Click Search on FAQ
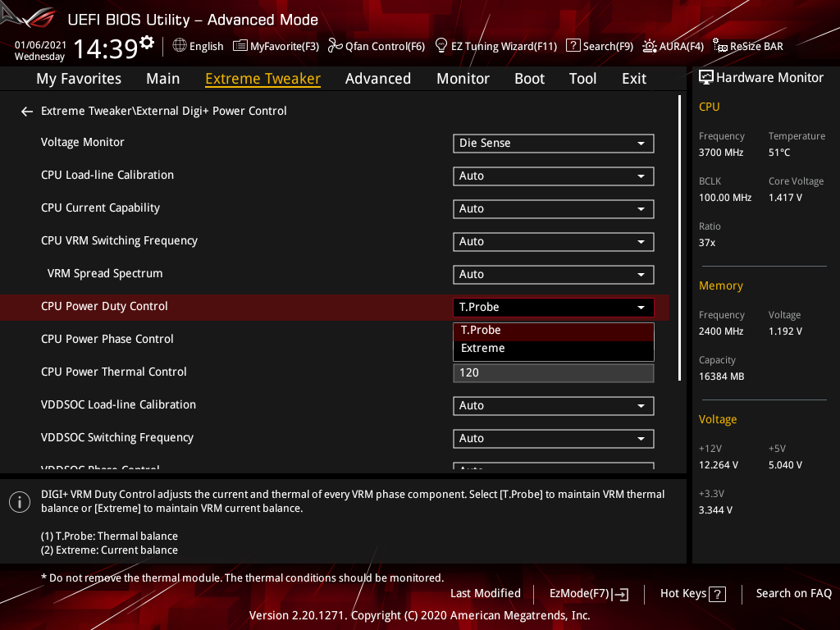 (x=794, y=594)
